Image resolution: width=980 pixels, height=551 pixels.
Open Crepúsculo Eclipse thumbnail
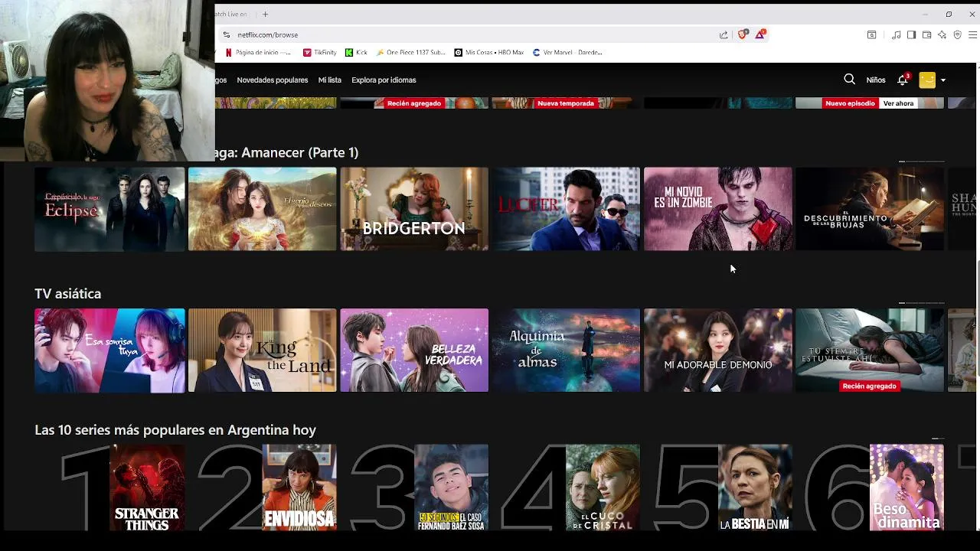[109, 209]
